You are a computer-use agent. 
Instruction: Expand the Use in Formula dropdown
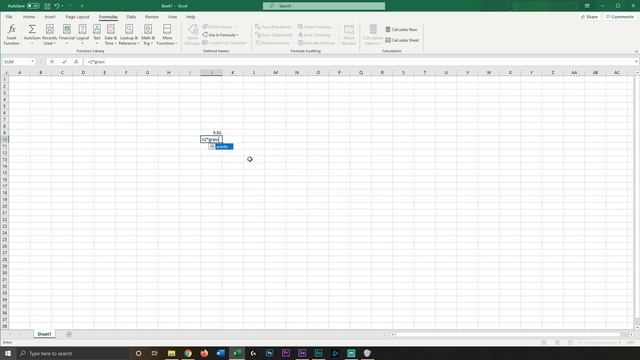[x=221, y=35]
